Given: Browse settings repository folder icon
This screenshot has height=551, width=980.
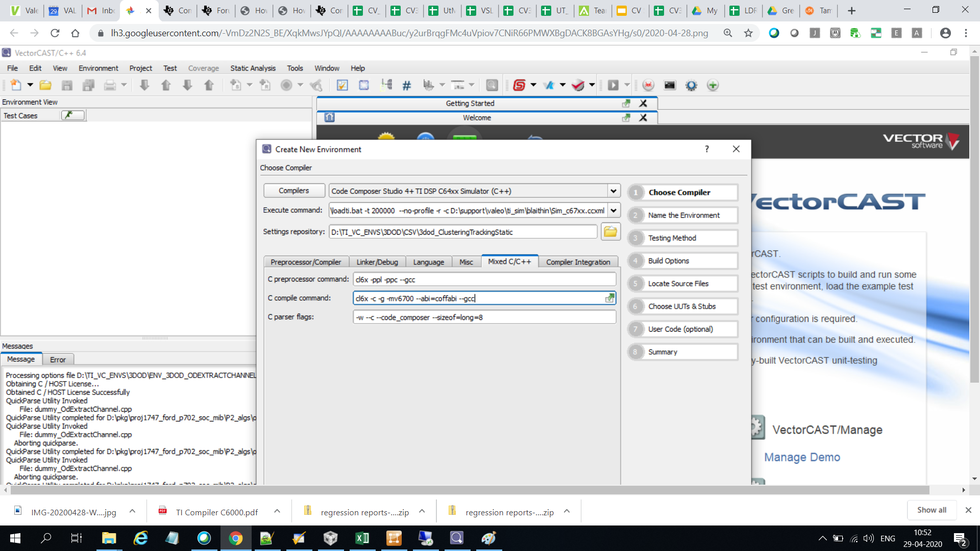Looking at the screenshot, I should pos(610,232).
